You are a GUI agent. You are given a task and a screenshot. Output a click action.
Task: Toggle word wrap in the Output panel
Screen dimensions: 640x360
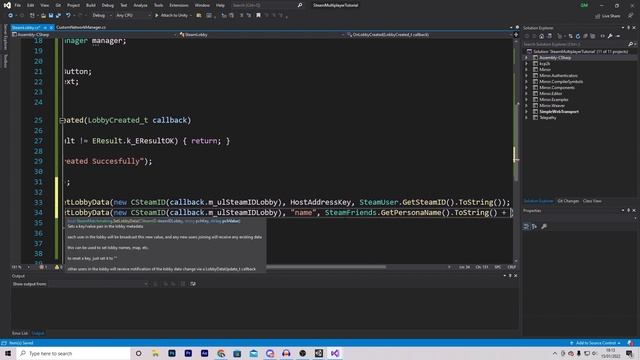(x=193, y=284)
